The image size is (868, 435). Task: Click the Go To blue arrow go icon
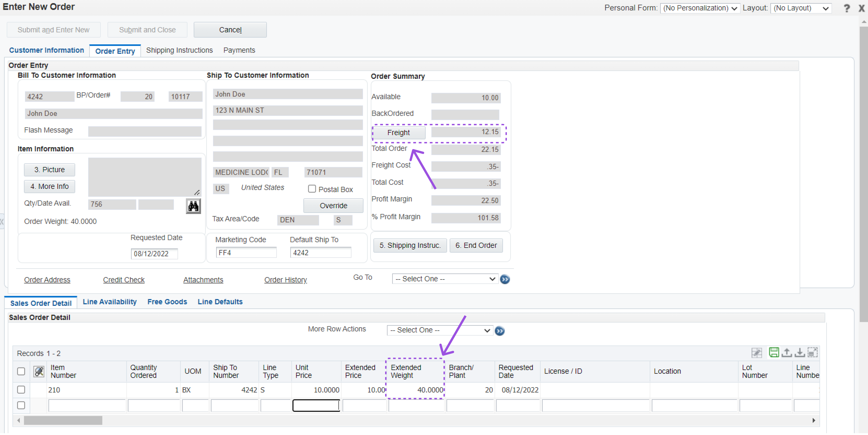click(505, 279)
